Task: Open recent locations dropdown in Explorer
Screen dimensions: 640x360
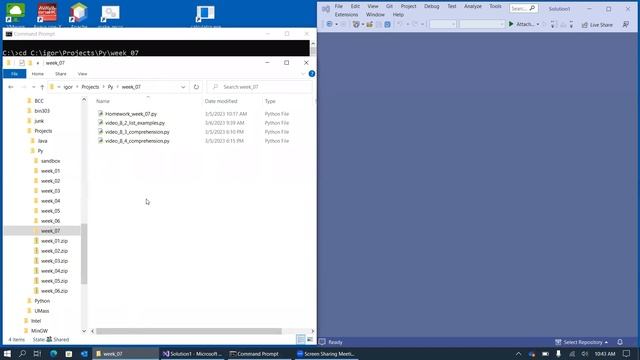Action: tap(33, 87)
